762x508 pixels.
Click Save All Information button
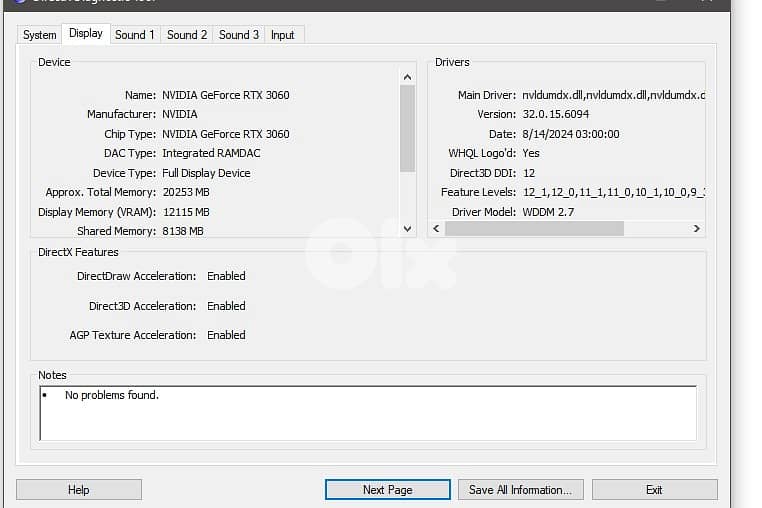(520, 490)
